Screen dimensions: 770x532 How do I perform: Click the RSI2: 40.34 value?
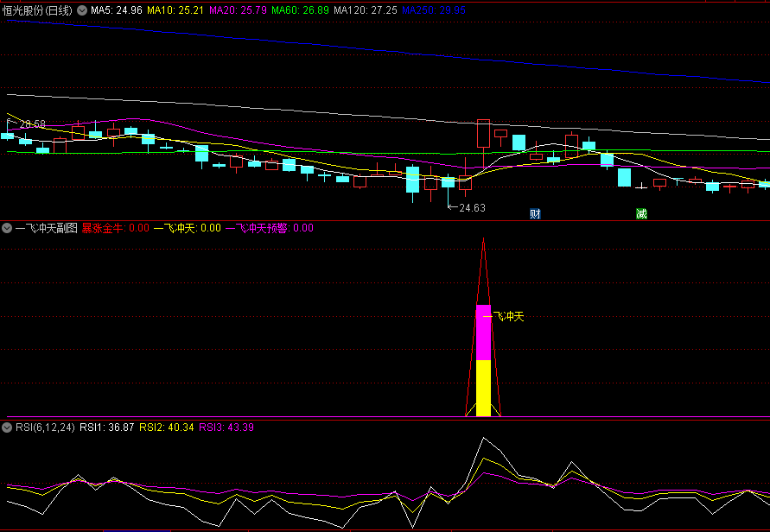[167, 427]
